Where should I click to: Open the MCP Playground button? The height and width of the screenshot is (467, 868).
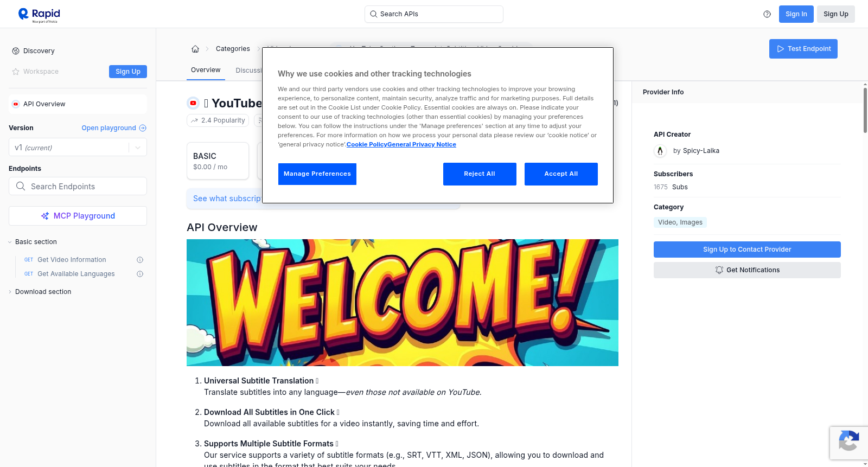[78, 216]
